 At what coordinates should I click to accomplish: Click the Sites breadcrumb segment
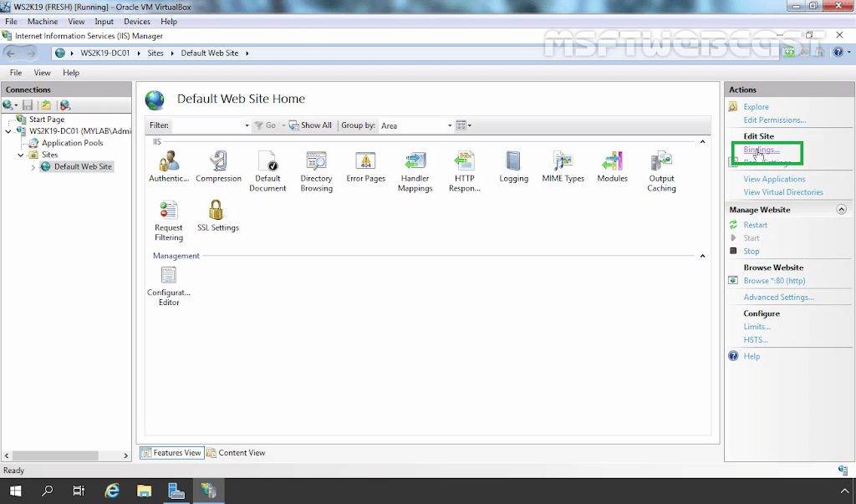pyautogui.click(x=155, y=53)
